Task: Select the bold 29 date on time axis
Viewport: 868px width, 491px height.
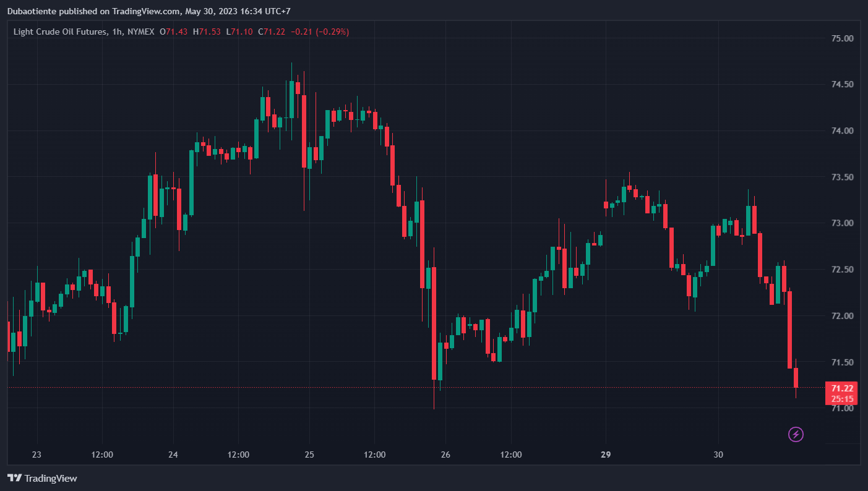Action: coord(605,455)
